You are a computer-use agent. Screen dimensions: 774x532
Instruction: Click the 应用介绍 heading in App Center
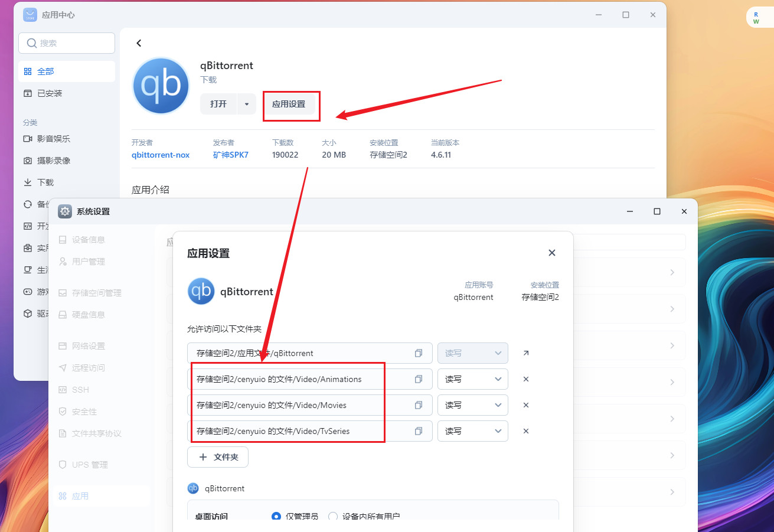point(151,190)
